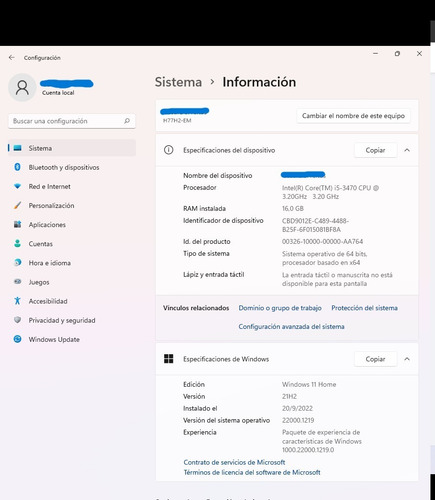
Task: Select the processor value i5-3470 text
Action: pos(330,192)
